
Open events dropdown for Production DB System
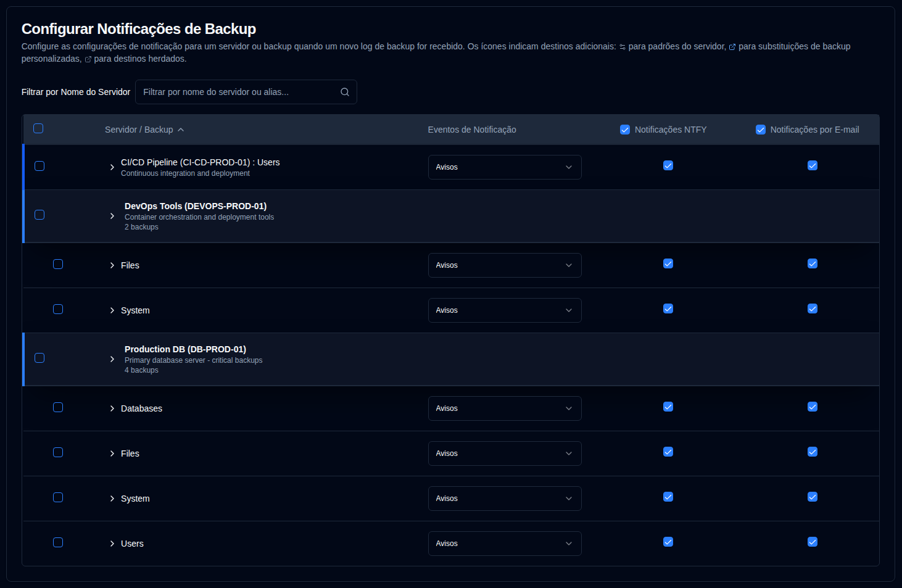505,499
